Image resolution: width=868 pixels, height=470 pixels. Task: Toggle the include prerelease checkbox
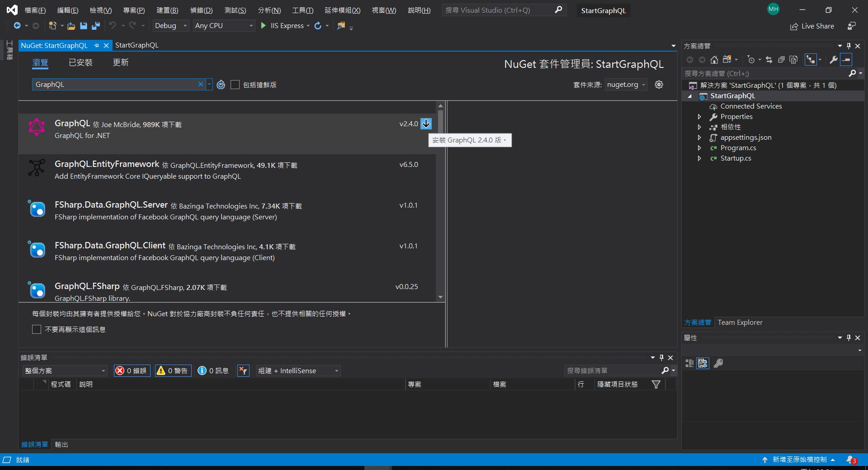click(x=235, y=85)
